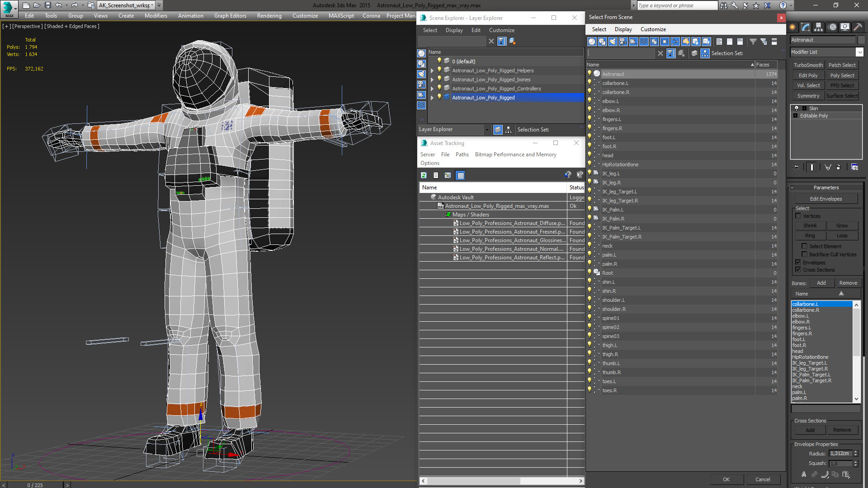Open Paths menu in Asset Tracking

462,155
